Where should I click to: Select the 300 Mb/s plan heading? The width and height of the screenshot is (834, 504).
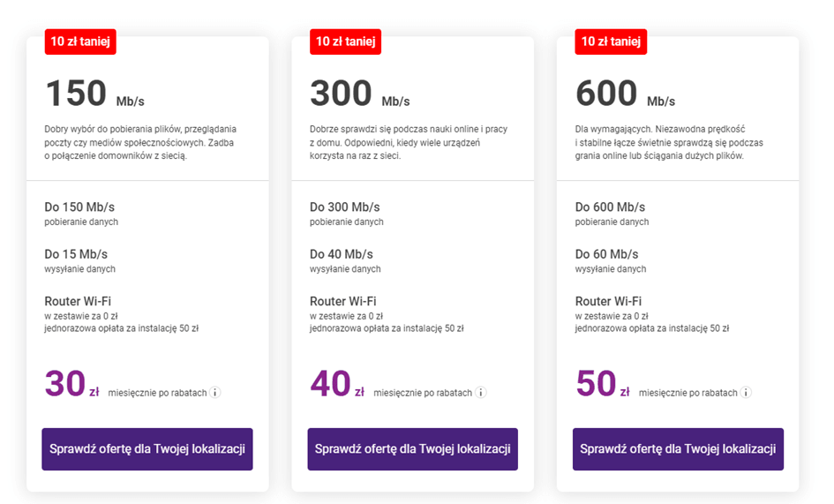[360, 94]
